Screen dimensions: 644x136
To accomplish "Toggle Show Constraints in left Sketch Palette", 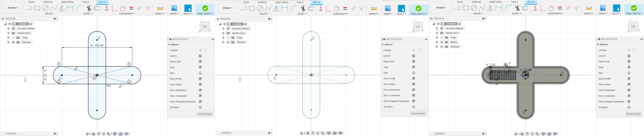I will point(200,96).
